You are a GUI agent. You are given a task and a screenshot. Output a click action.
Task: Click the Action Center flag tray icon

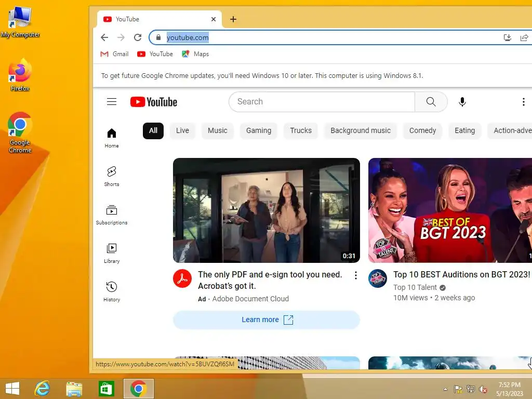click(x=458, y=389)
